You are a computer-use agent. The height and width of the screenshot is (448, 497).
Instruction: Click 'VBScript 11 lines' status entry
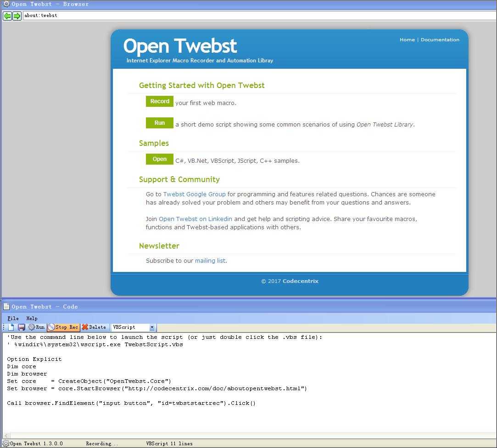coord(169,443)
